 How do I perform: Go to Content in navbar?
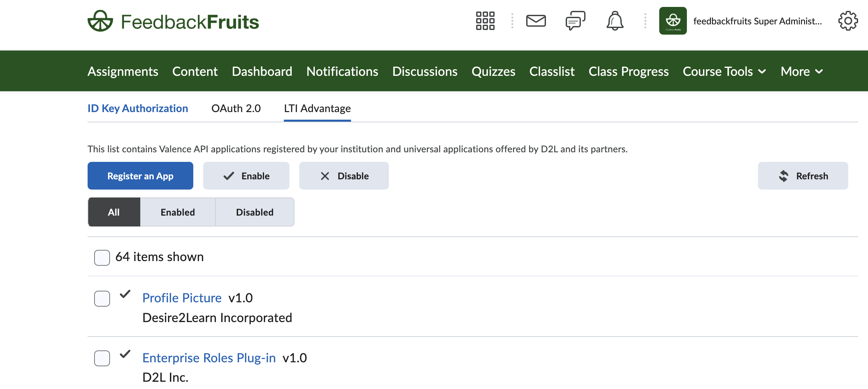click(x=195, y=71)
